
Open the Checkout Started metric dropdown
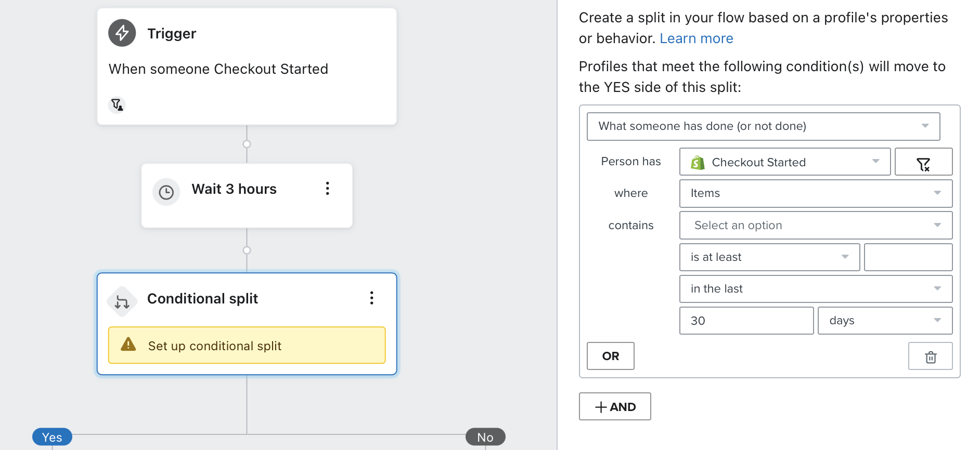[x=784, y=162]
